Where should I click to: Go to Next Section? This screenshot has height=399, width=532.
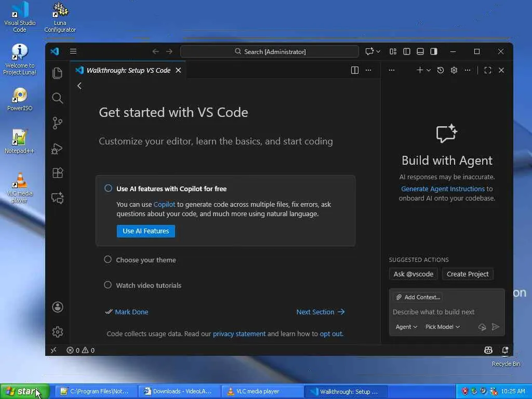click(321, 312)
